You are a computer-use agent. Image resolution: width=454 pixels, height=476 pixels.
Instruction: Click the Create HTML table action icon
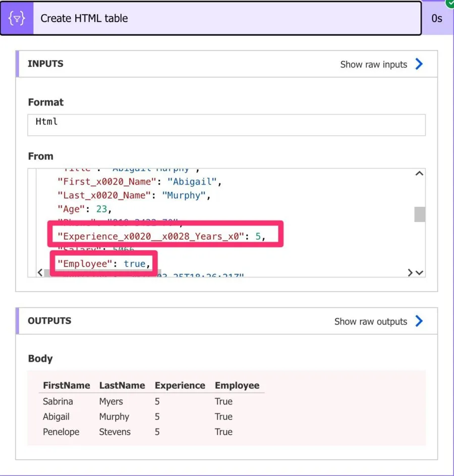17,19
